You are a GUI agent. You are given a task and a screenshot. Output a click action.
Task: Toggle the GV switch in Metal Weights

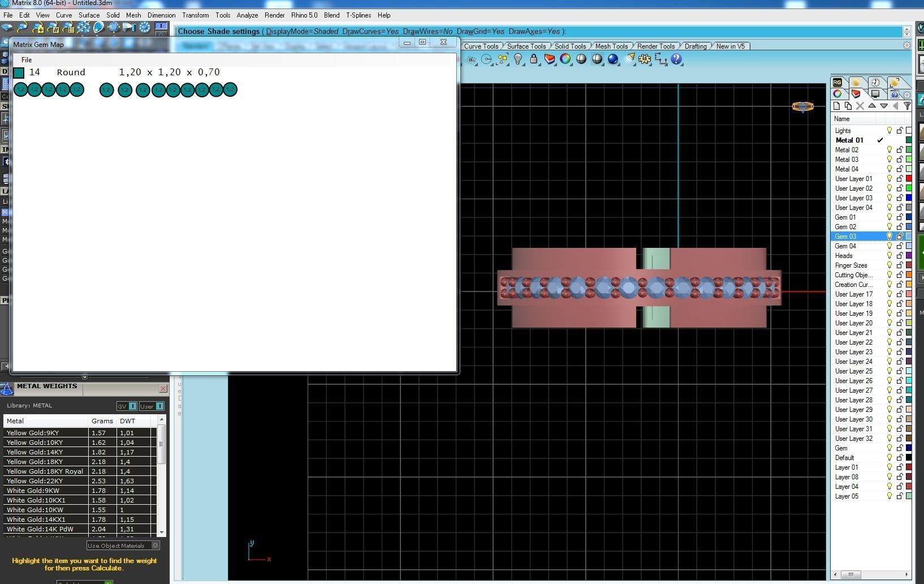click(127, 406)
